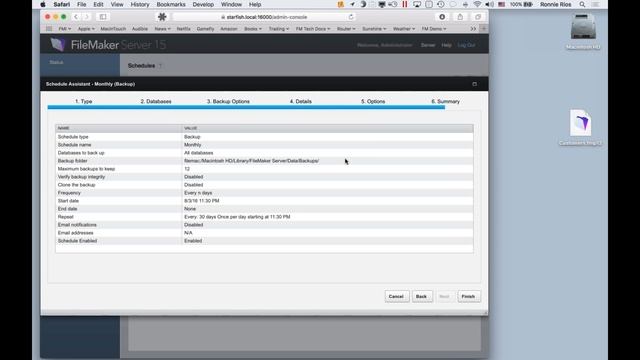640x360 pixels.
Task: Open the battery status menu
Action: coord(522,4)
